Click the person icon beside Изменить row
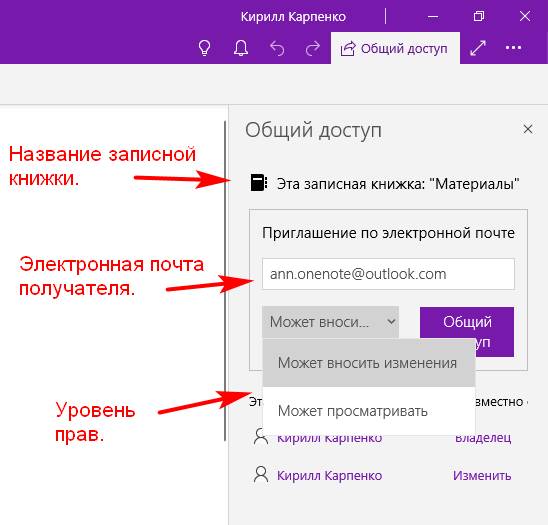The image size is (548, 525). click(261, 475)
